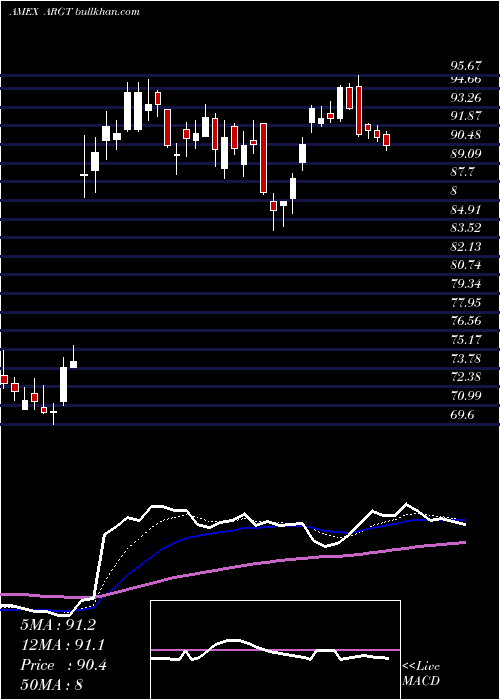This screenshot has width=500, height=700.
Task: Click the 82.13 price axis label
Action: [466, 247]
